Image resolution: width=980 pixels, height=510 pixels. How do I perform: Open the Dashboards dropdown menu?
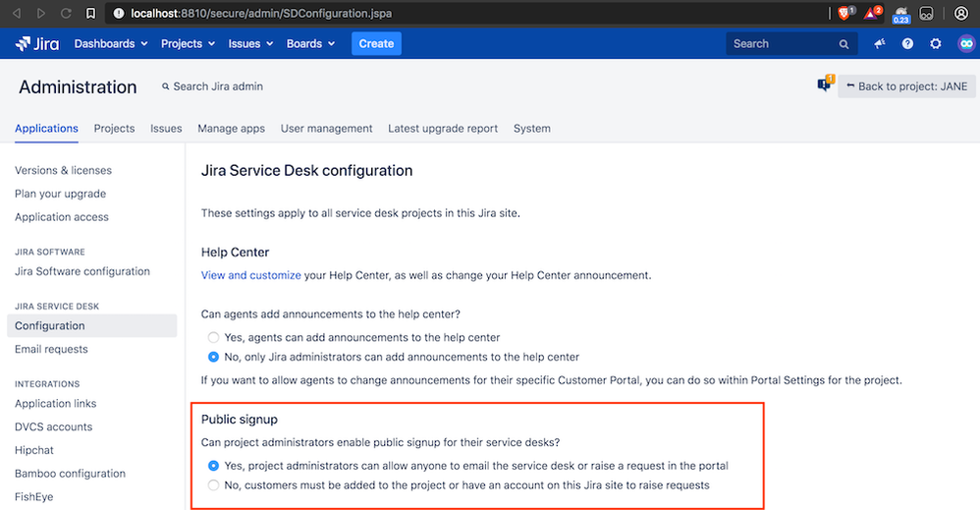[111, 44]
